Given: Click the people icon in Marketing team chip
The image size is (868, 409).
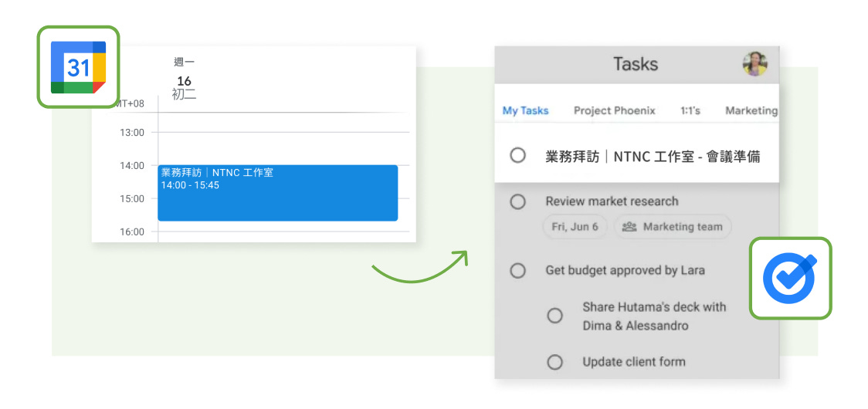Looking at the screenshot, I should [629, 227].
